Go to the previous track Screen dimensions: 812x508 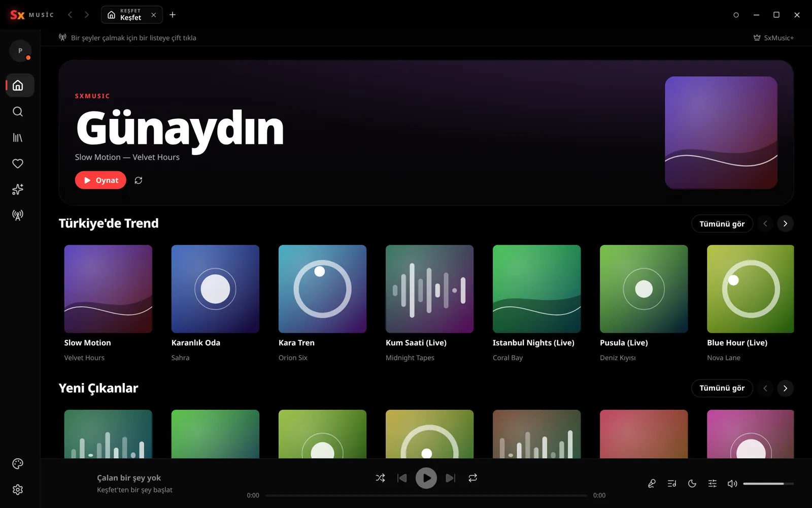click(402, 478)
